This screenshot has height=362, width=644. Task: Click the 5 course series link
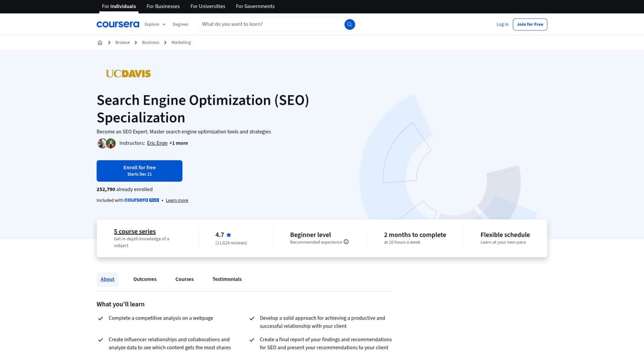(134, 231)
